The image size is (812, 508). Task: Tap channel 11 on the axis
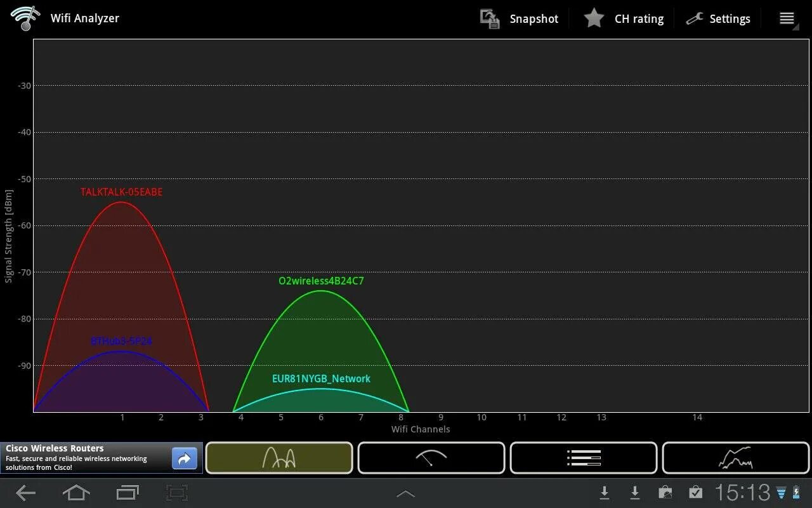click(x=522, y=417)
